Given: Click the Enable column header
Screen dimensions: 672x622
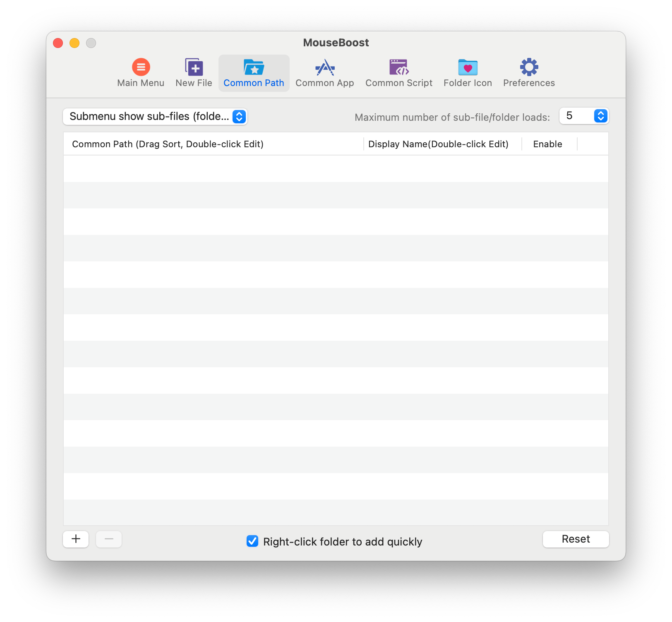Looking at the screenshot, I should [550, 144].
